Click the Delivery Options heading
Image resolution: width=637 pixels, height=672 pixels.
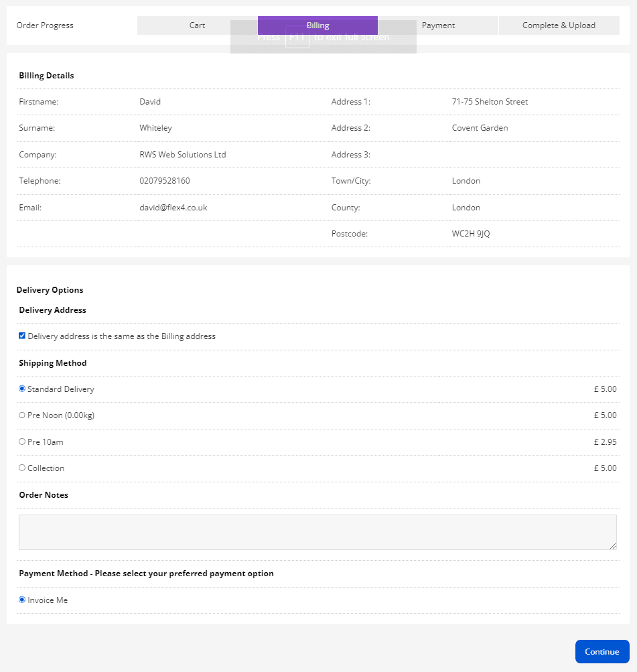pos(50,289)
